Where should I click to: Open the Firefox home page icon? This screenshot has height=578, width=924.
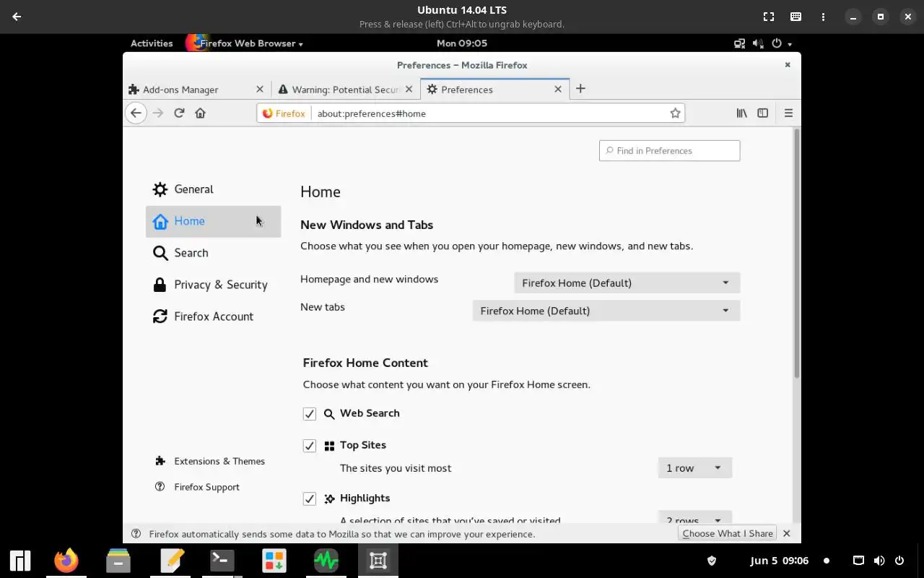tap(200, 113)
